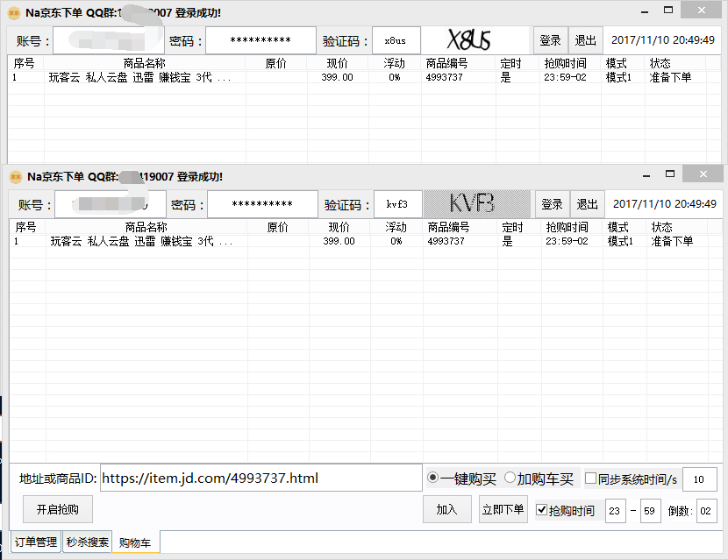Click the sync interval field showing 10
728x560 pixels.
[x=699, y=479]
